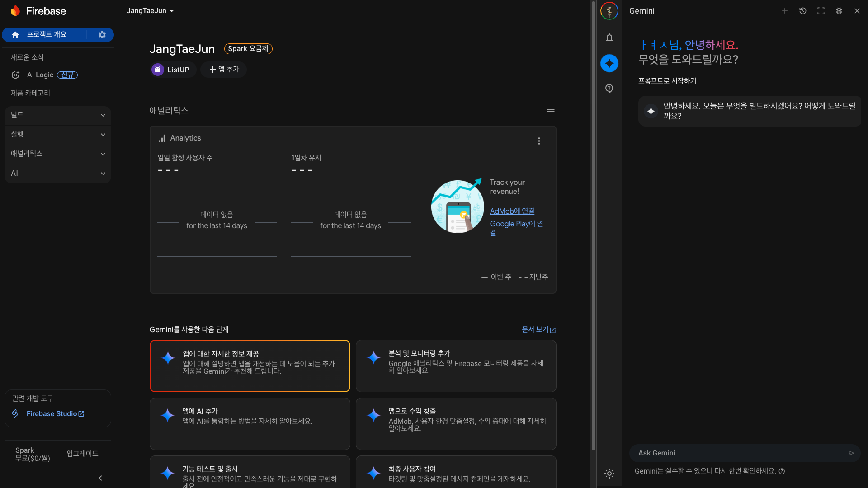Open project settings gear icon
868x488 pixels.
coord(102,35)
